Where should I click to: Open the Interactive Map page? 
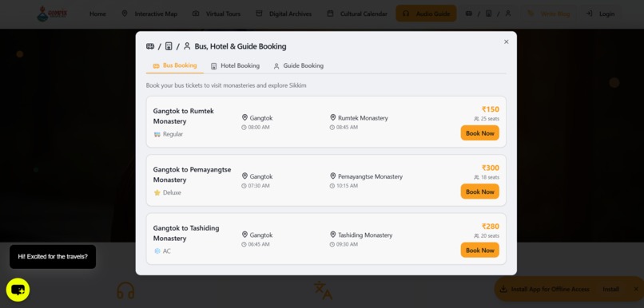(x=149, y=14)
